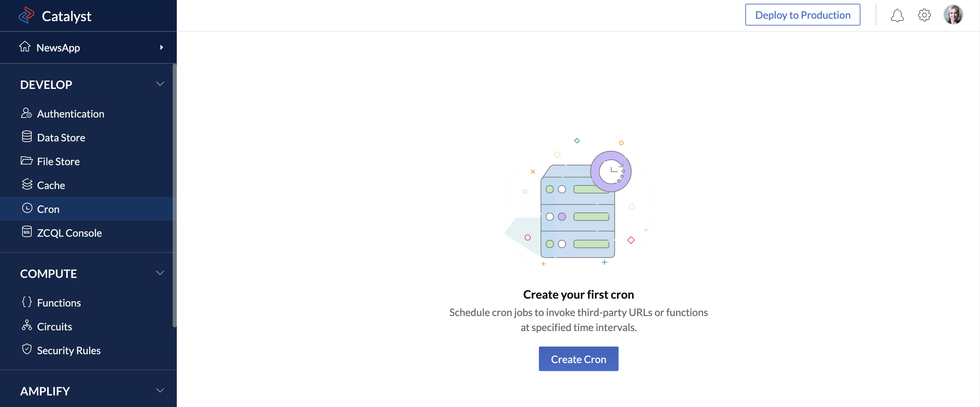
Task: Click the Data Store database icon
Action: [27, 137]
